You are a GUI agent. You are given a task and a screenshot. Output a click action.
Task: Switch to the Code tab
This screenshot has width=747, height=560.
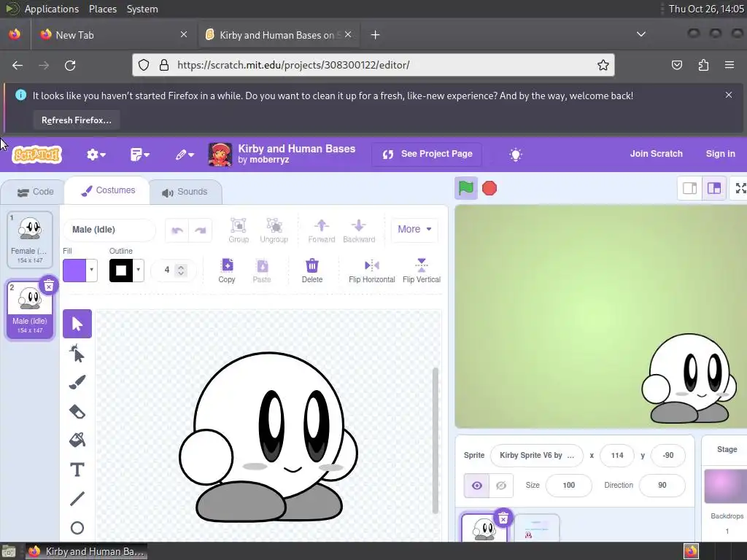point(35,192)
